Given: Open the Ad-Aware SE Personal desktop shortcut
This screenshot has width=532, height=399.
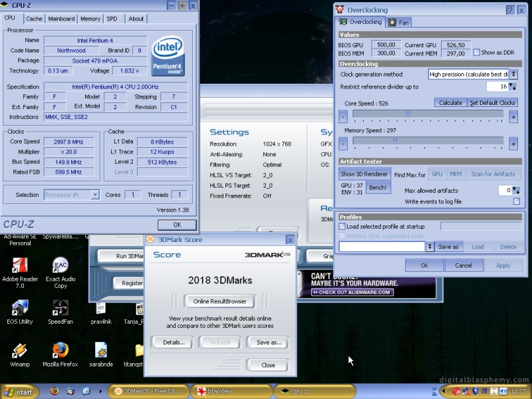Looking at the screenshot, I should (x=20, y=240).
